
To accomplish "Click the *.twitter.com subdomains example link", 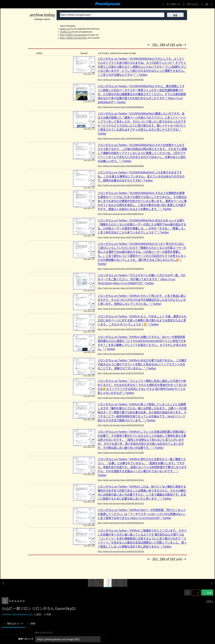I will pyautogui.click(x=66, y=32).
